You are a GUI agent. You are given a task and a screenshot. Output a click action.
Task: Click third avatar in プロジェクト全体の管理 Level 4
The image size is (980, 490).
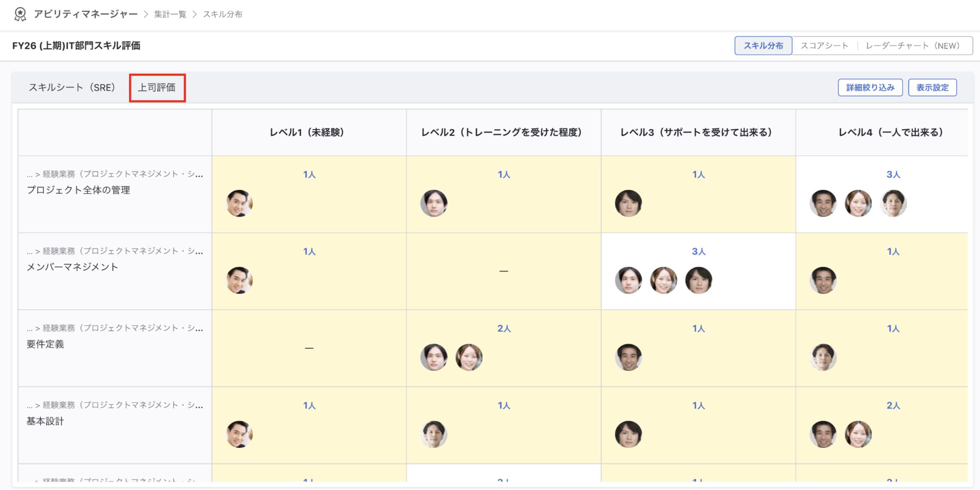coord(893,203)
